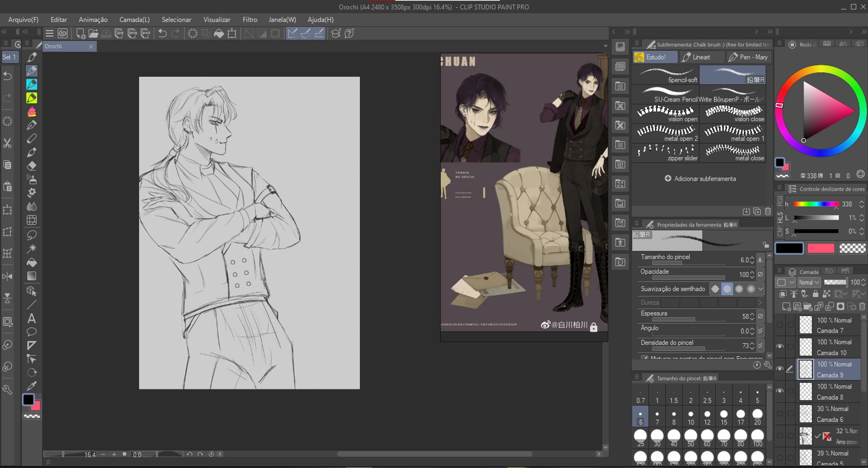Toggle snap to ruler in command bar
Image resolution: width=868 pixels, height=468 pixels.
point(293,33)
